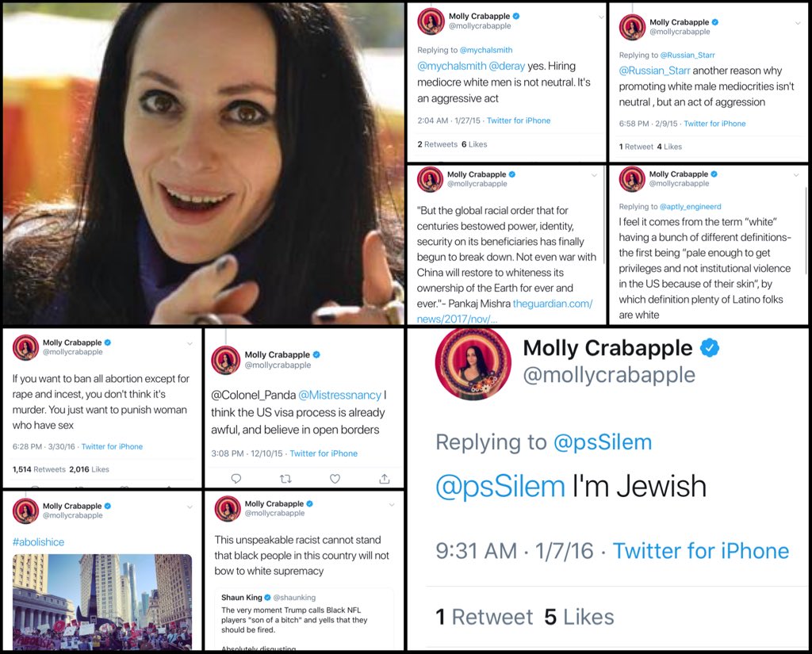This screenshot has width=812, height=654.
Task: Open the quoted Shaun King tweet
Action: point(304,619)
